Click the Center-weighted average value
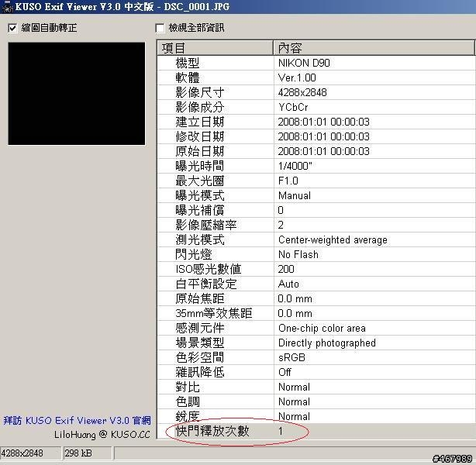The width and height of the screenshot is (476, 465). [333, 239]
